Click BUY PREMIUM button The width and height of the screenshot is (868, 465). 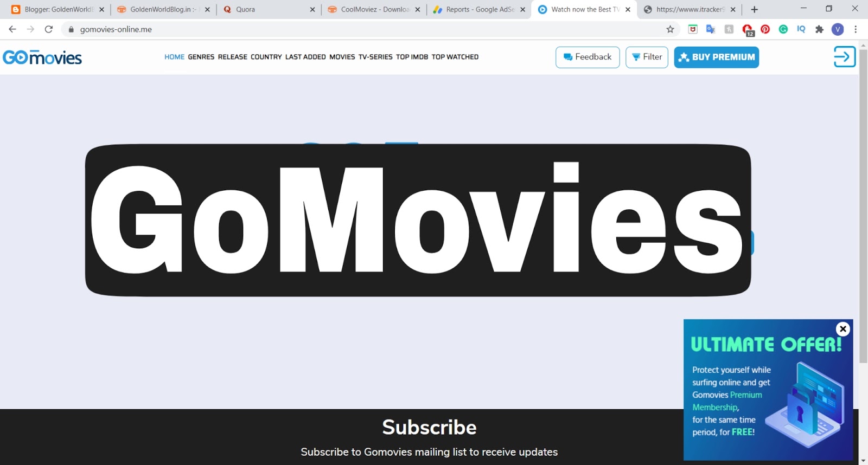[x=716, y=57]
